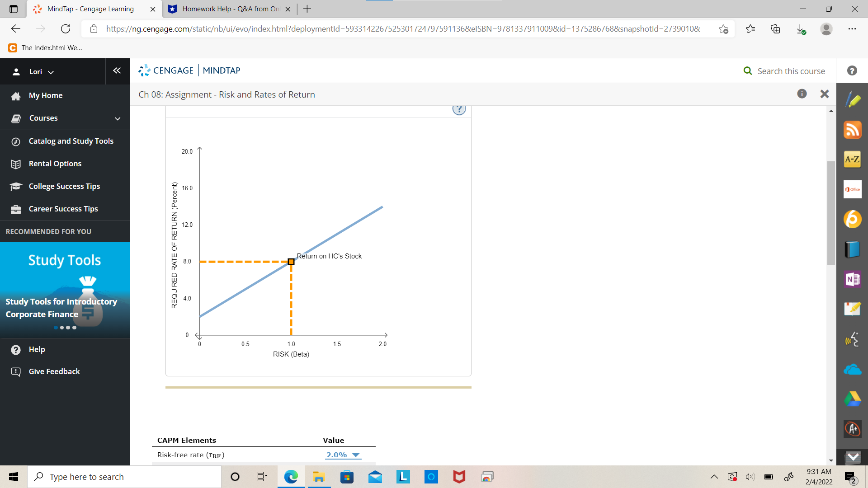The image size is (868, 488).
Task: Open the Risk-free rate dropdown
Action: pyautogui.click(x=343, y=455)
